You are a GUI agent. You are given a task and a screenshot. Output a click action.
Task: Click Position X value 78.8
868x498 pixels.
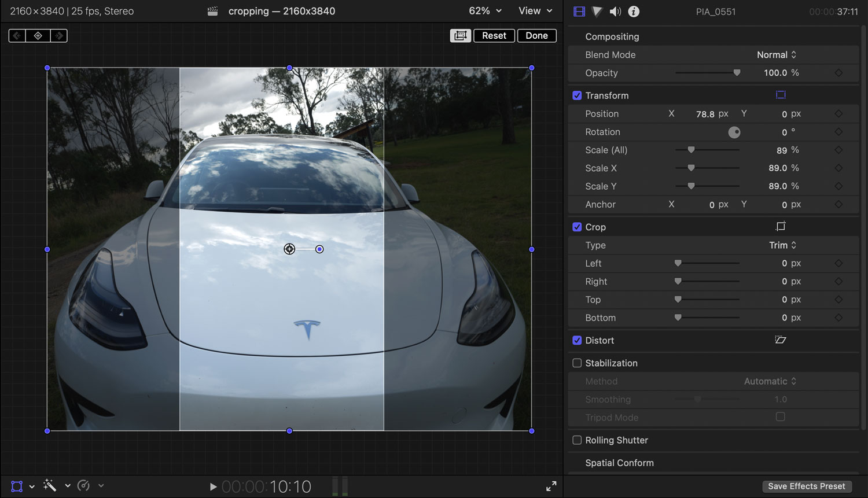[705, 114]
